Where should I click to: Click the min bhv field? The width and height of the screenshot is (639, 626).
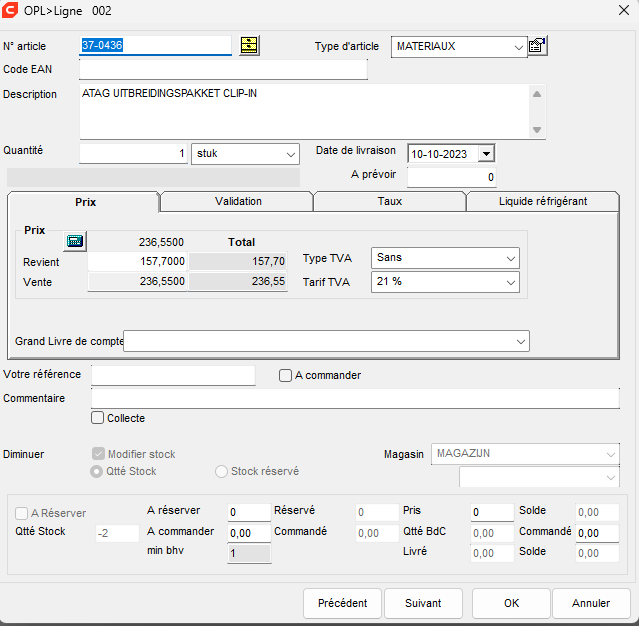(x=249, y=553)
